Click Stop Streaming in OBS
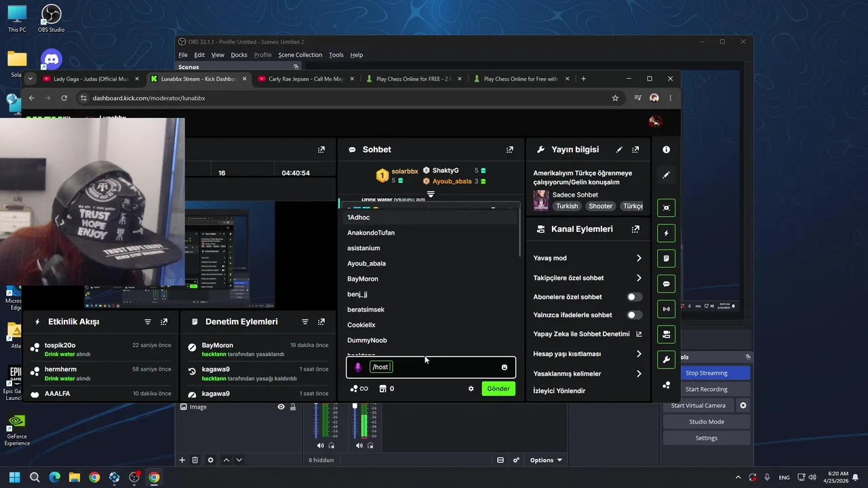Viewport: 868px width, 488px height. coord(707,373)
